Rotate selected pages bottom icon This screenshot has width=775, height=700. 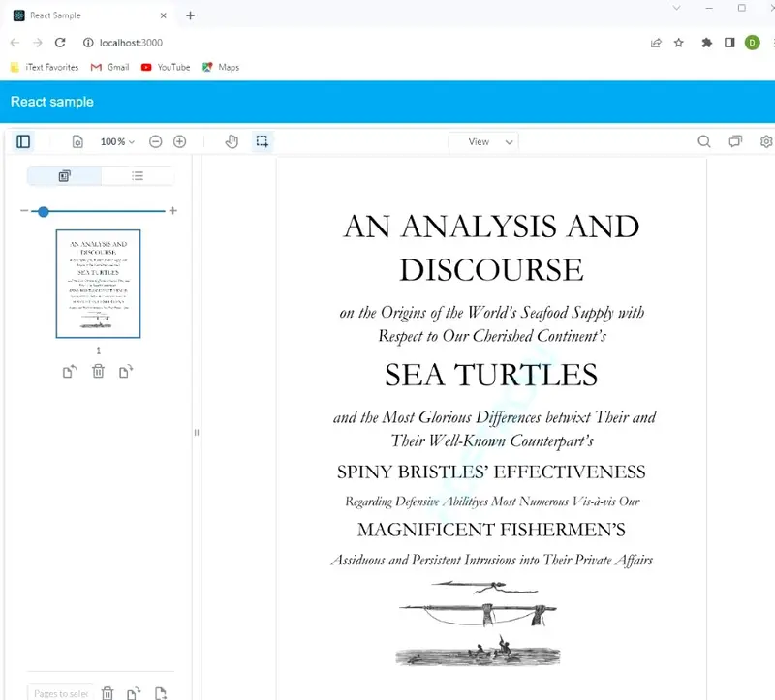coord(134,693)
